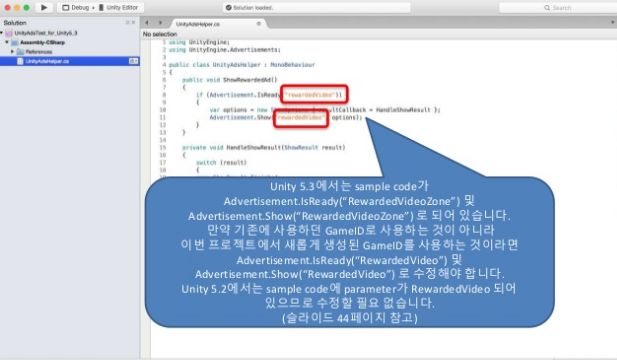Click the No selection breadcrumb
The width and height of the screenshot is (617, 360).
click(x=160, y=34)
